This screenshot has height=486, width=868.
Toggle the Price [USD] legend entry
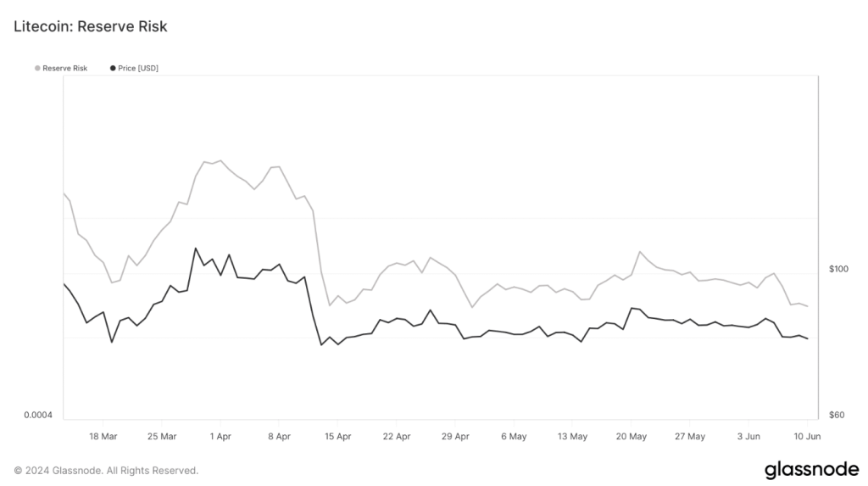point(134,68)
